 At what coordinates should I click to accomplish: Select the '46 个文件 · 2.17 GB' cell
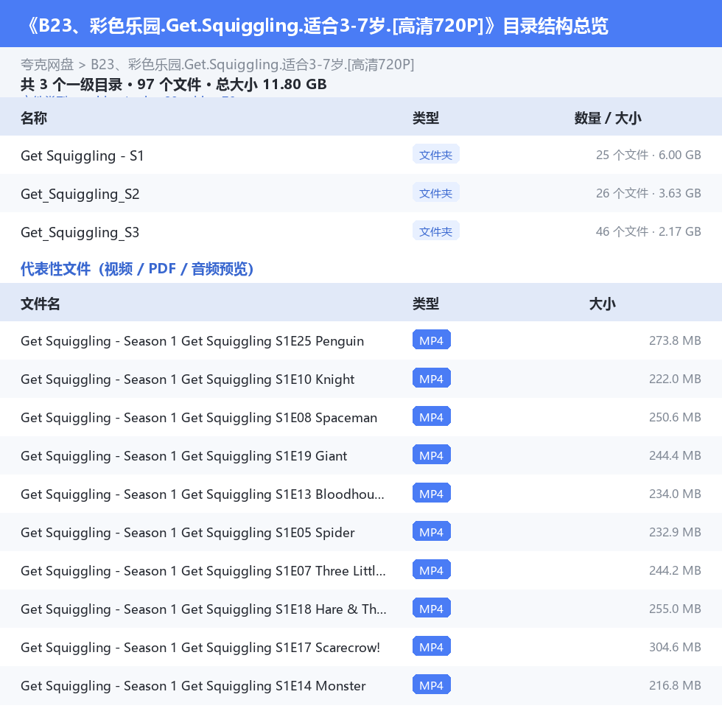[x=648, y=231]
